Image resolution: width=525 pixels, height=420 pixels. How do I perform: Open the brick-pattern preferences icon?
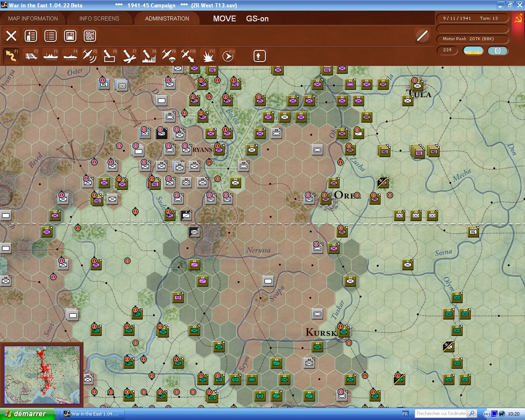click(x=90, y=36)
